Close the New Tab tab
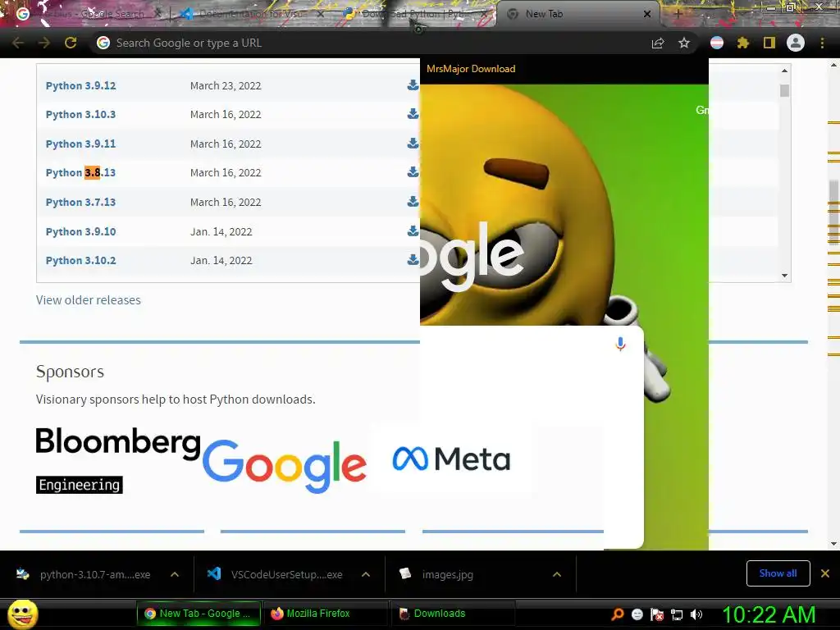The height and width of the screenshot is (630, 840). tap(647, 14)
